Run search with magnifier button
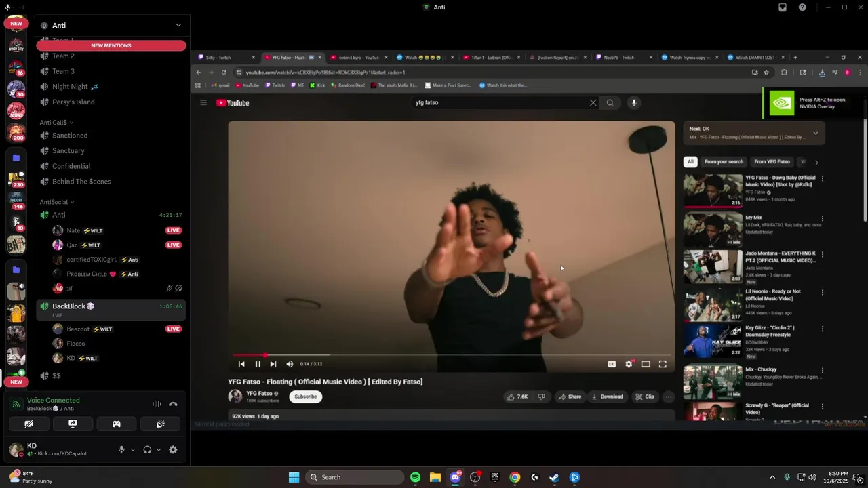This screenshot has height=488, width=868. tap(610, 103)
